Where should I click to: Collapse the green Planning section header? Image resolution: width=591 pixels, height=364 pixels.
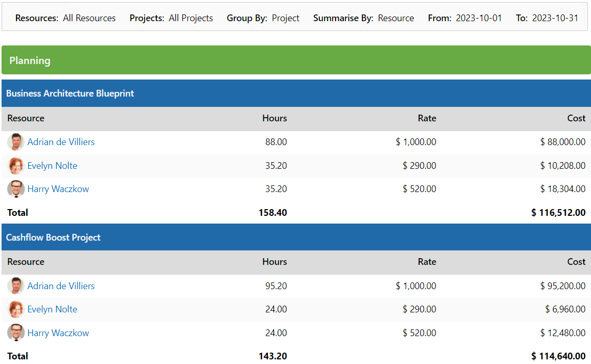(x=29, y=60)
